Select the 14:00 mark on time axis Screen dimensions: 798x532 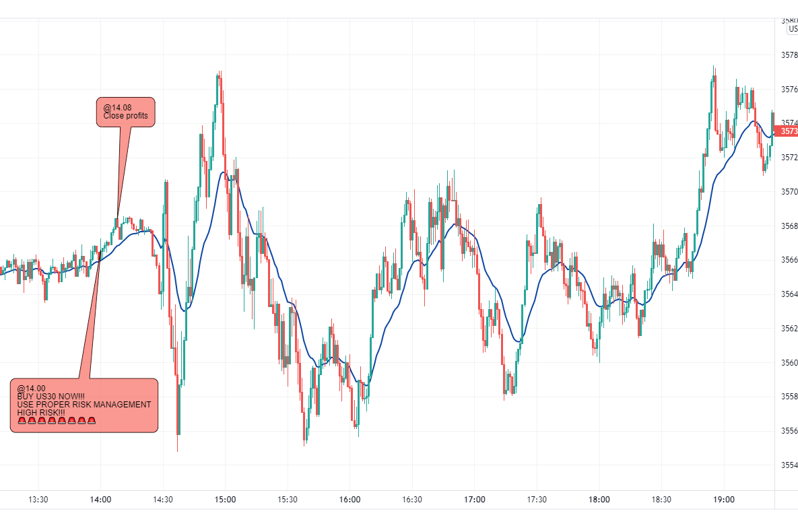coord(100,500)
